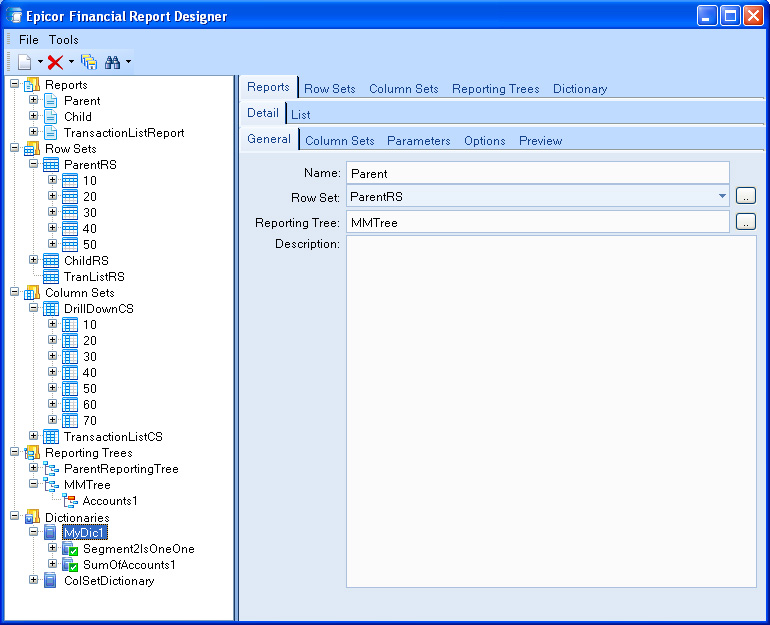Image resolution: width=770 pixels, height=625 pixels.
Task: Expand the Segment2IsOneOne node
Action: [53, 547]
